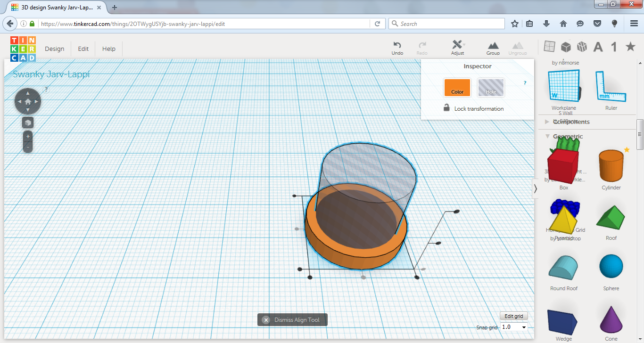
Task: Open the Adjust tools icon
Action: pos(457,45)
